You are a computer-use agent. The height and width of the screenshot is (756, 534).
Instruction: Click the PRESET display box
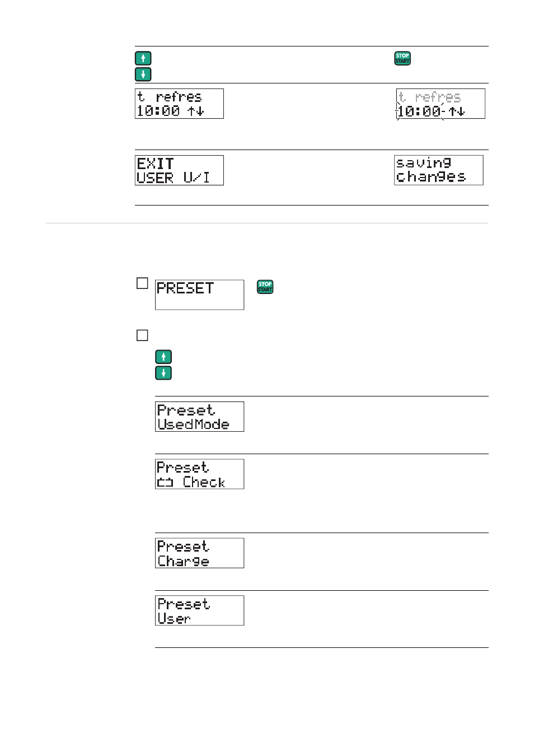pyautogui.click(x=199, y=295)
